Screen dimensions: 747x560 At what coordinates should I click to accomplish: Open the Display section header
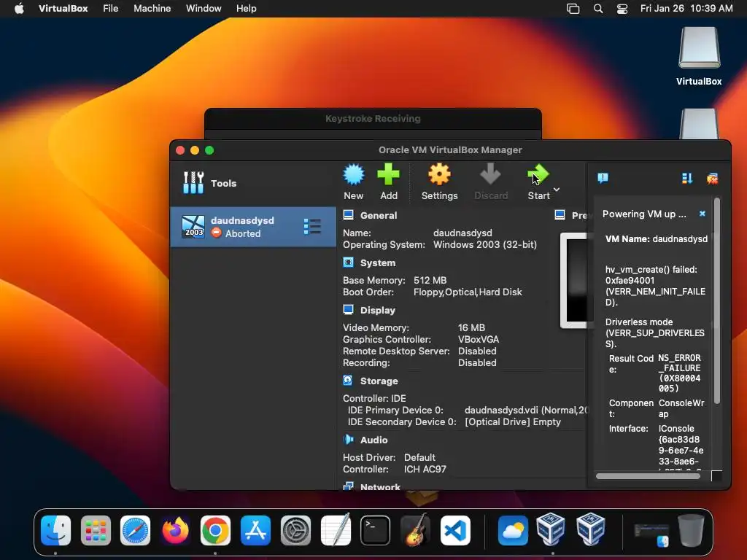coord(377,311)
